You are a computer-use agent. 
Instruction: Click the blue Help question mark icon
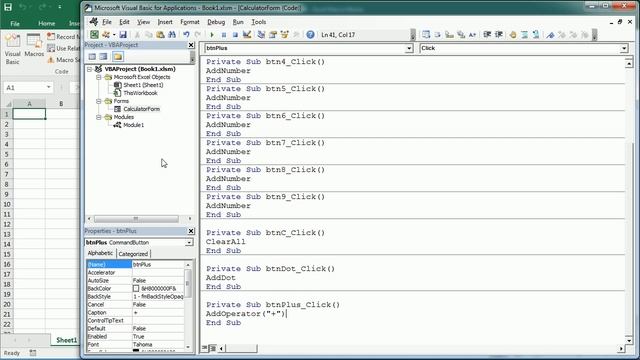pyautogui.click(x=310, y=35)
